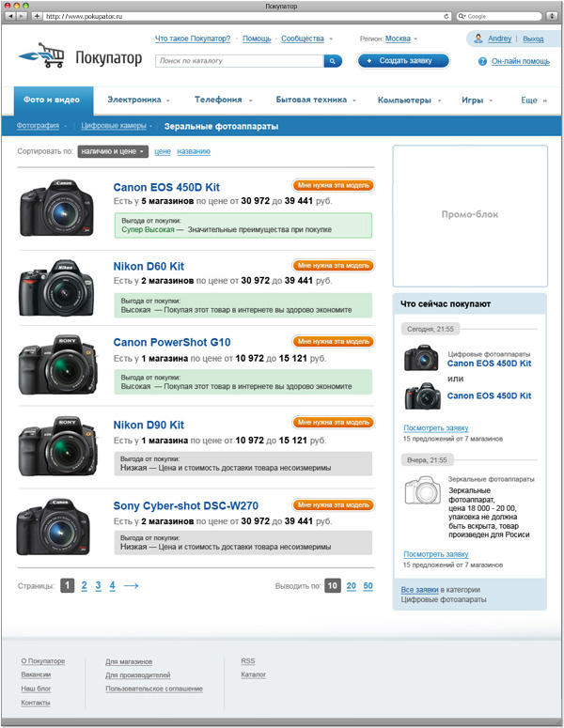The width and height of the screenshot is (564, 728).
Task: Click the camera outline placeholder in sidebar
Action: click(x=422, y=490)
